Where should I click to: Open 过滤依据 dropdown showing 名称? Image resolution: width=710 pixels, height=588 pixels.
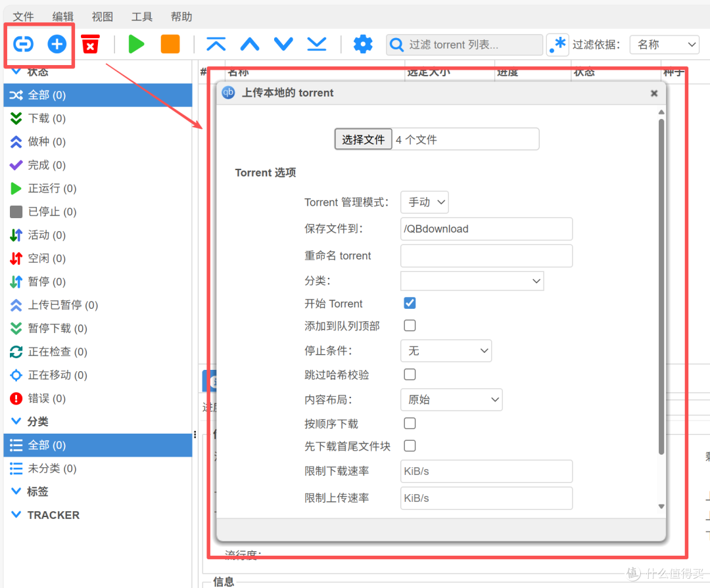(664, 45)
